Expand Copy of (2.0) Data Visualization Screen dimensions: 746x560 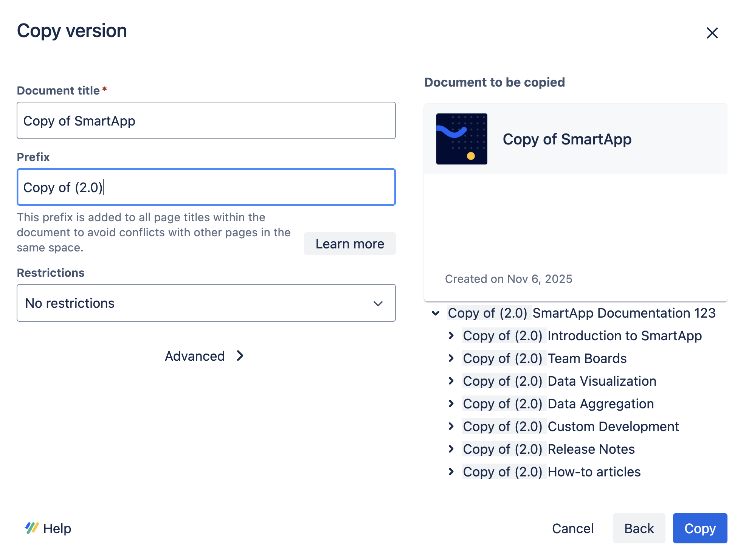(451, 381)
